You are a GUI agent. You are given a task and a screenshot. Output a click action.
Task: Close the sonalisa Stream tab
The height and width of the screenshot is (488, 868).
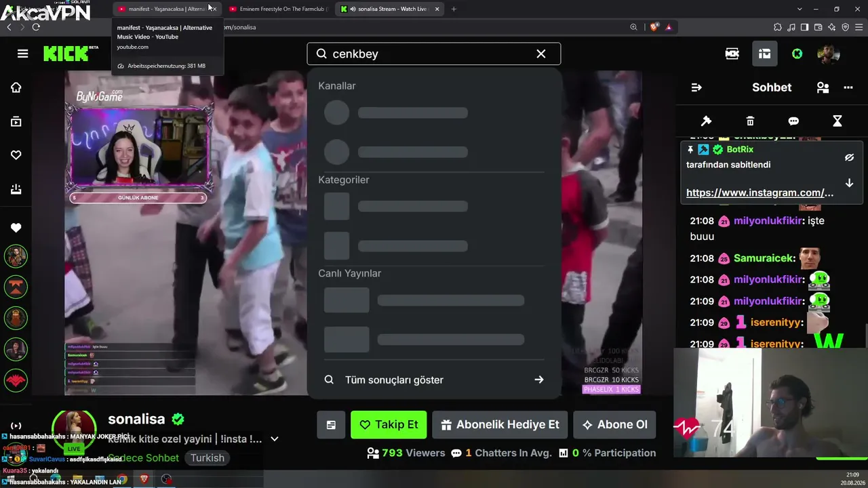(x=437, y=9)
